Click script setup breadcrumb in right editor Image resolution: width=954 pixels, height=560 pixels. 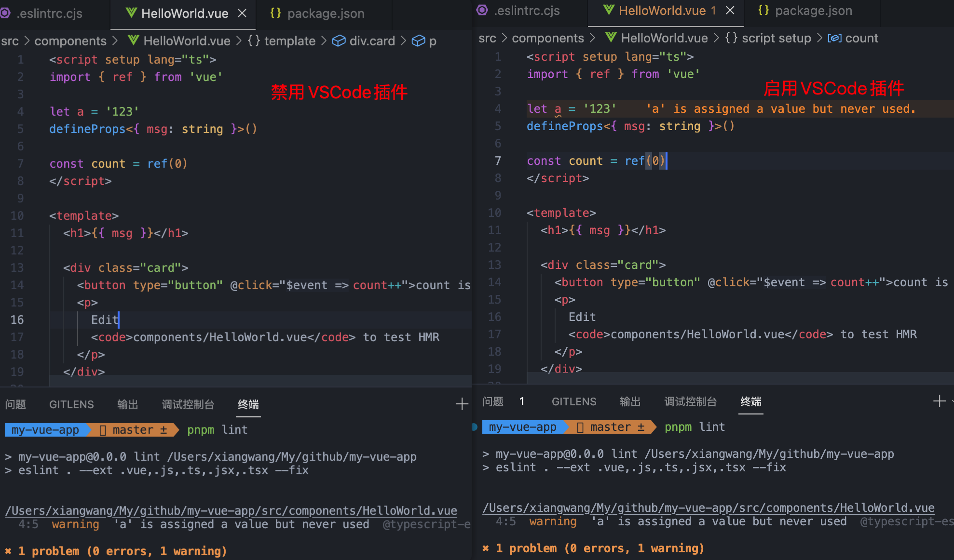click(776, 38)
